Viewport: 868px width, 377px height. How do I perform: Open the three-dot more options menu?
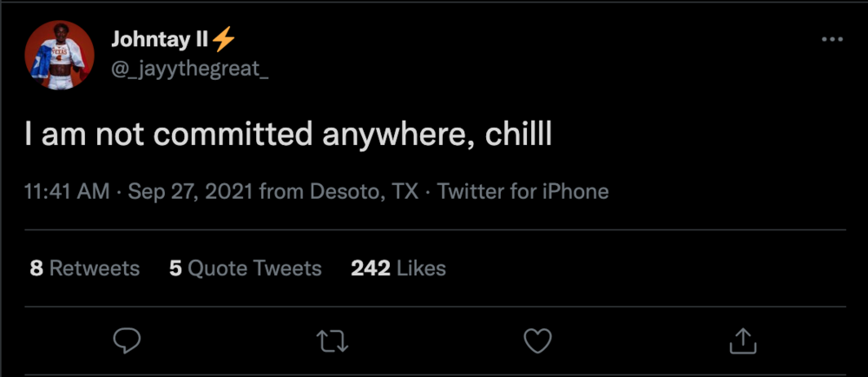[x=832, y=40]
